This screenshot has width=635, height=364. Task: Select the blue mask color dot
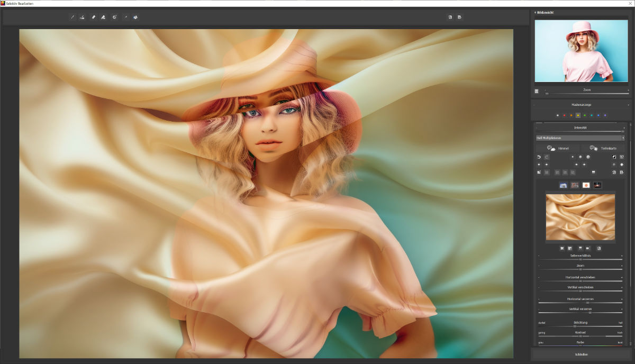(598, 115)
